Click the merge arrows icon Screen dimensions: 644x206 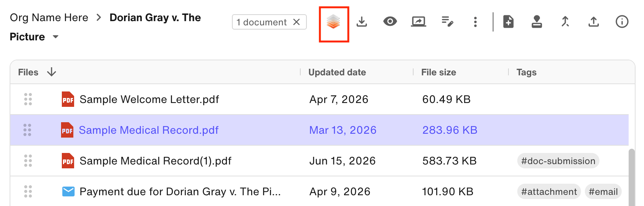coord(565,22)
